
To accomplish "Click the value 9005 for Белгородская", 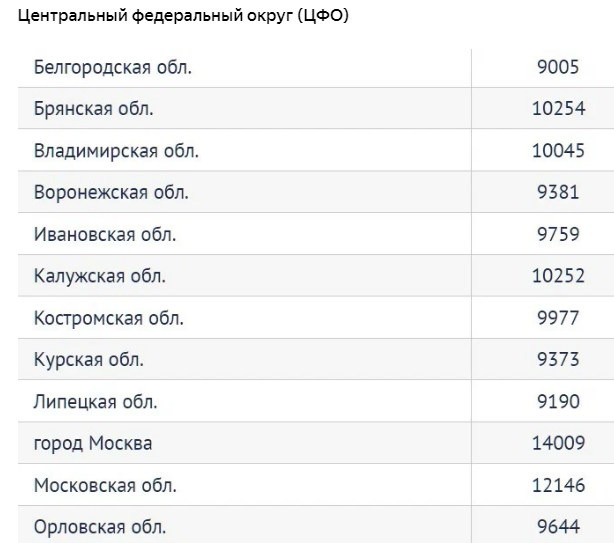I will click(558, 67).
